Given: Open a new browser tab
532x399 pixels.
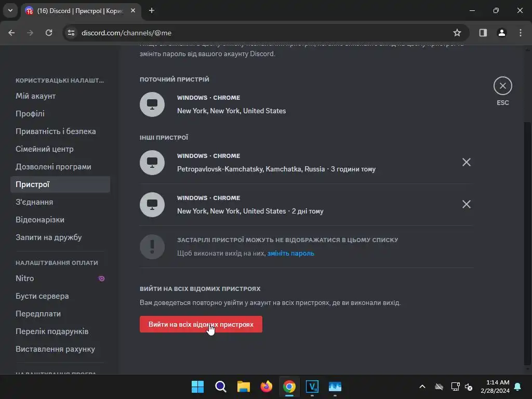Looking at the screenshot, I should click(x=152, y=10).
